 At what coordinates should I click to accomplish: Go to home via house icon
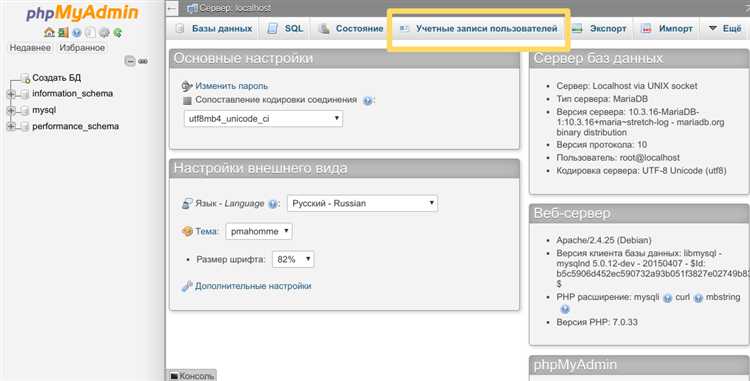[x=49, y=33]
